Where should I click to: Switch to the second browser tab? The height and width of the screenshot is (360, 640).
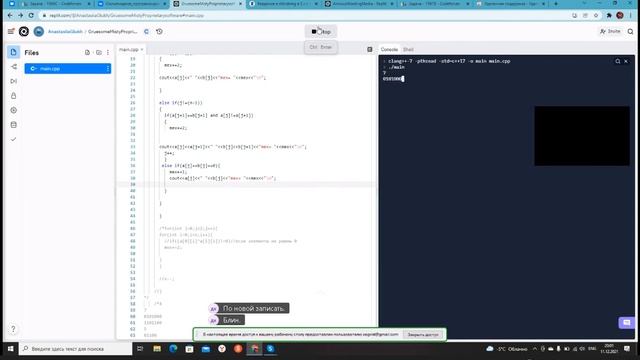(132, 4)
